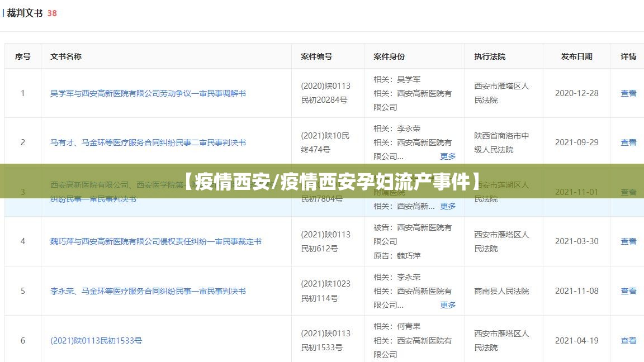This screenshot has width=644, height=362.
Task: Click the 执行法院 column header
Action: coord(490,56)
